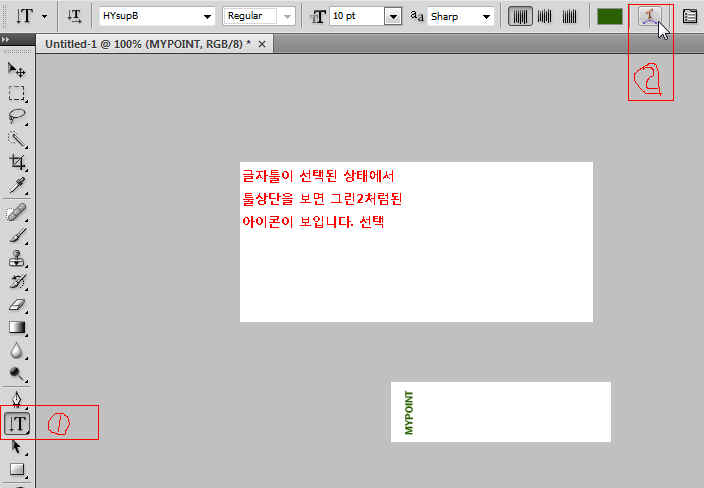Screen dimensions: 704x488
Task: Click the green text color swatch
Action: [609, 16]
